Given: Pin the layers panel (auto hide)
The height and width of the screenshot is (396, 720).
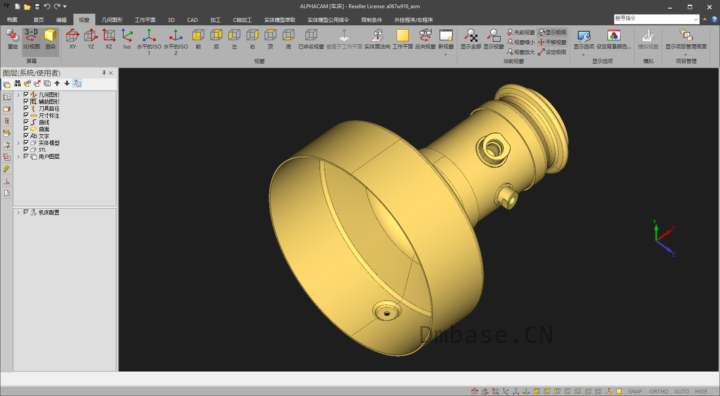Looking at the screenshot, I should (104, 73).
